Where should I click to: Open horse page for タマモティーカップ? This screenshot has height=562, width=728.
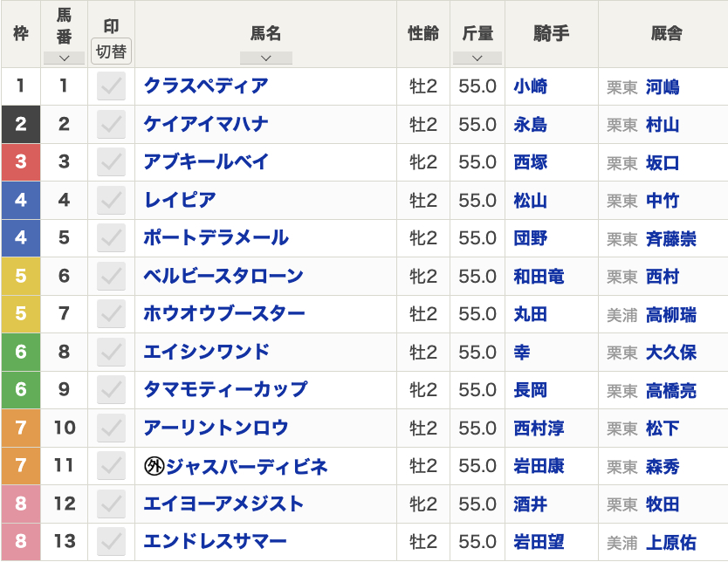tap(225, 389)
